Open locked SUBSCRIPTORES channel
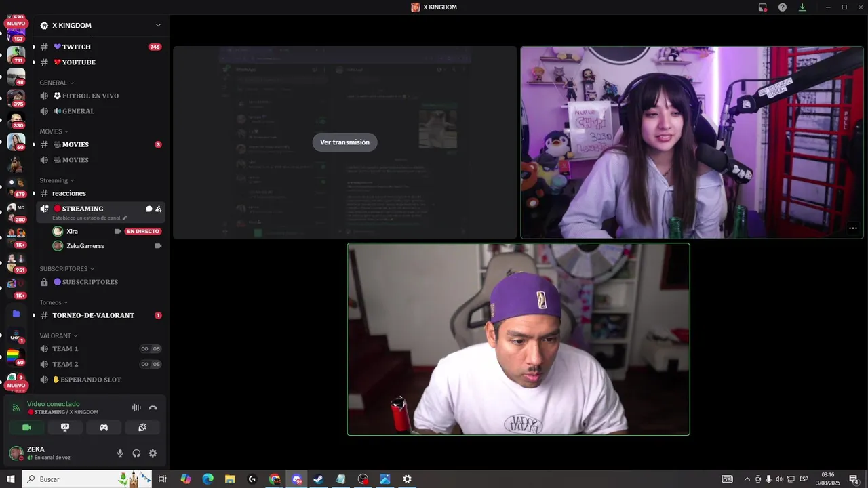The height and width of the screenshot is (488, 868). coord(100,282)
